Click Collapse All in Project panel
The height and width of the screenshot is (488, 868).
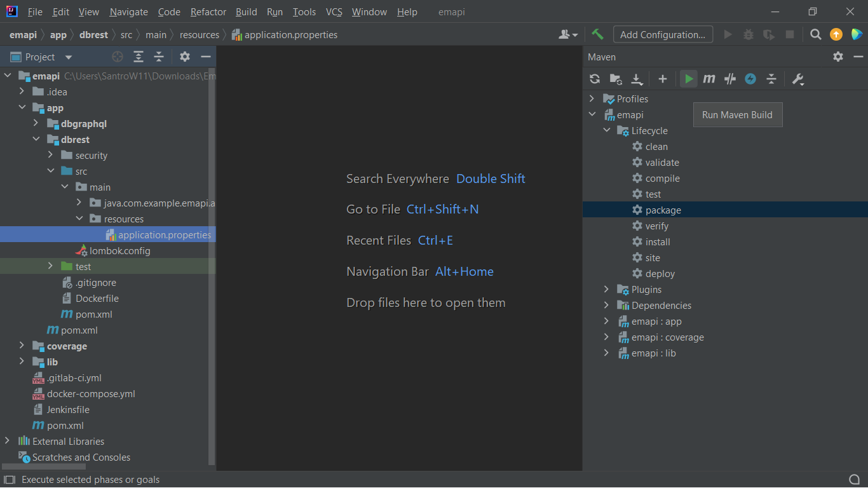pyautogui.click(x=159, y=57)
